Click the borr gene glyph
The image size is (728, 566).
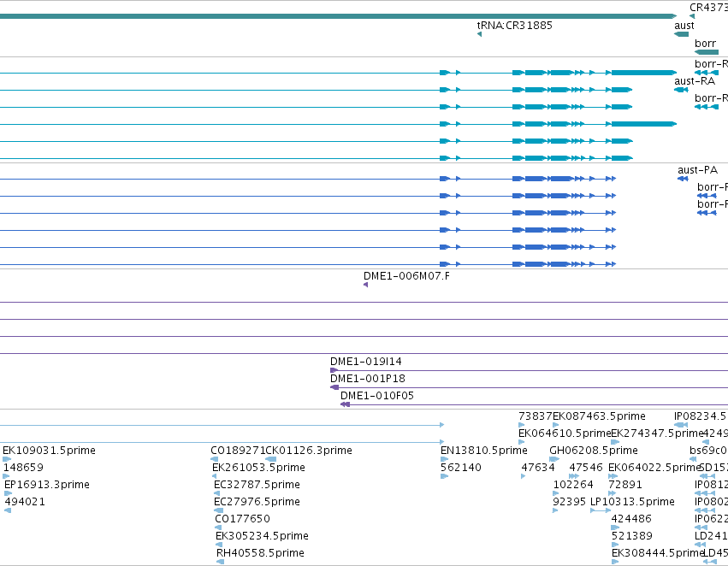pyautogui.click(x=706, y=52)
